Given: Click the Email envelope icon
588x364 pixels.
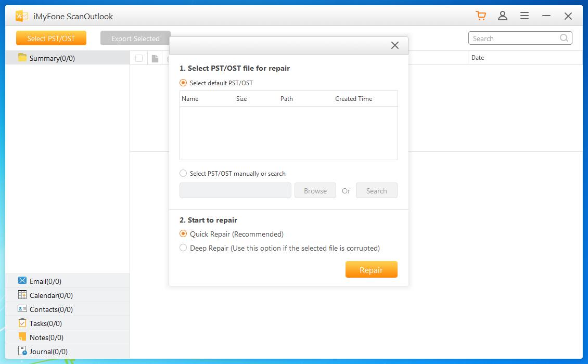Looking at the screenshot, I should (22, 280).
